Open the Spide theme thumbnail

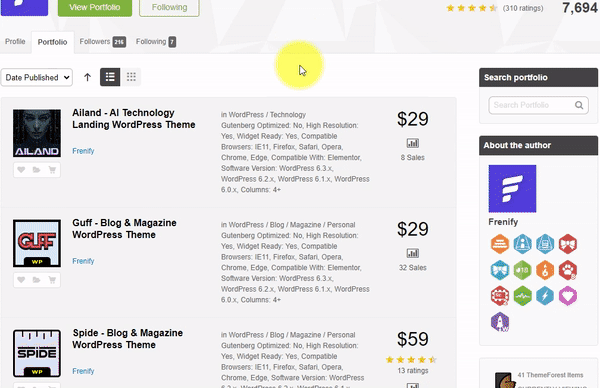[x=37, y=354]
